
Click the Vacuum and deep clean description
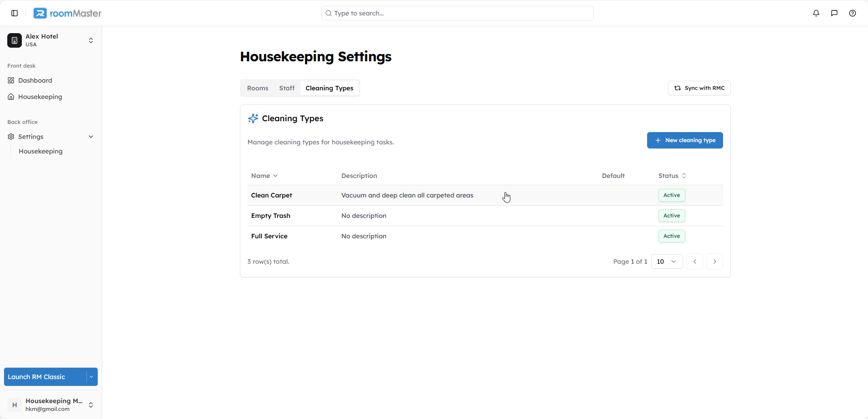pyautogui.click(x=407, y=195)
